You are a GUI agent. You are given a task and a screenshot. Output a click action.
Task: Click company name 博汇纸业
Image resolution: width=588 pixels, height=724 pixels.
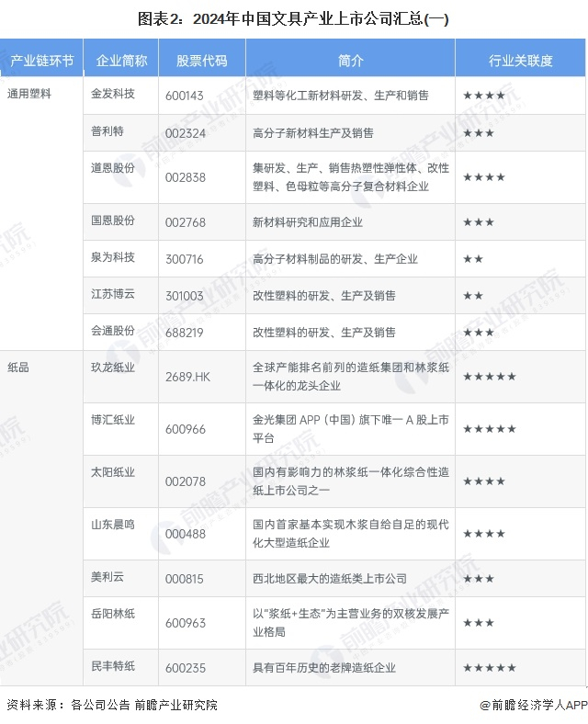[x=113, y=420]
